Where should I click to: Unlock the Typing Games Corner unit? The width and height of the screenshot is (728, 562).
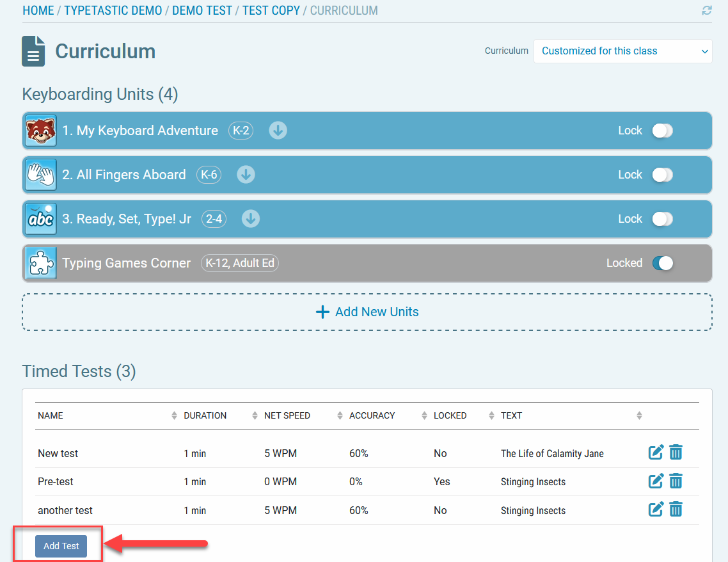(662, 263)
